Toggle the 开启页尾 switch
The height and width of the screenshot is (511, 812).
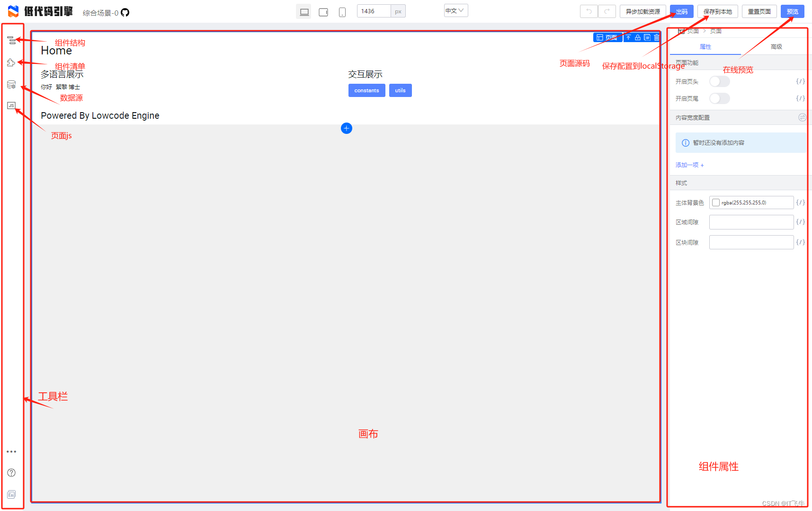[719, 98]
